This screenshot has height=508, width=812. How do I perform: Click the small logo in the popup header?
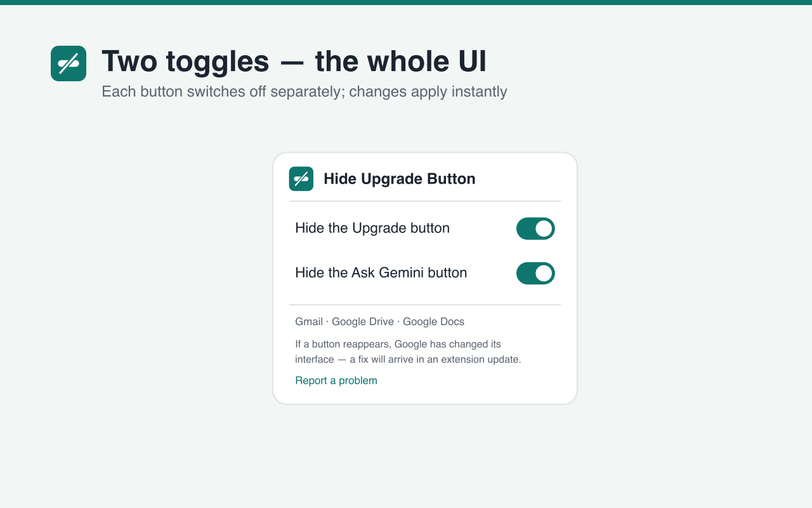(x=301, y=179)
